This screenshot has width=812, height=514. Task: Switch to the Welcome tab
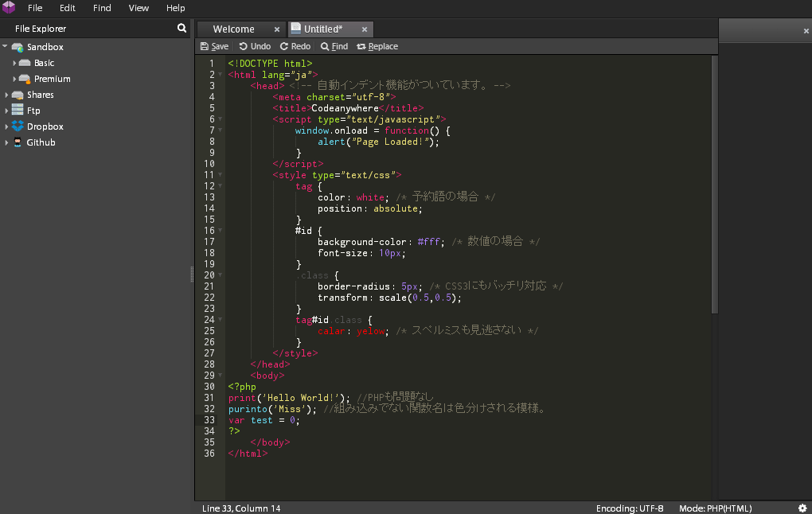233,29
